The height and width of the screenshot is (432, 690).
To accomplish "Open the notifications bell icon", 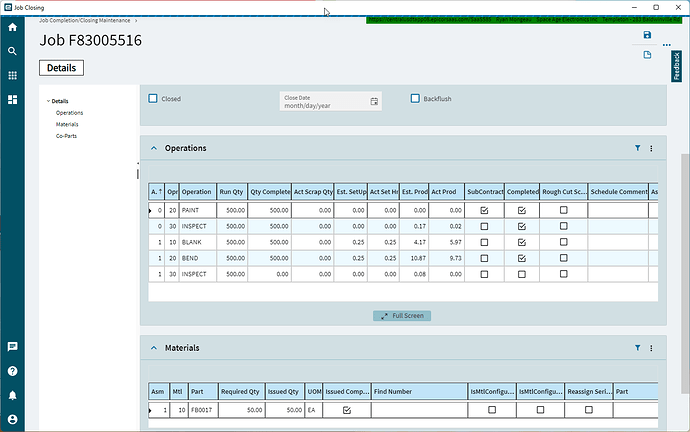I will [x=12, y=395].
